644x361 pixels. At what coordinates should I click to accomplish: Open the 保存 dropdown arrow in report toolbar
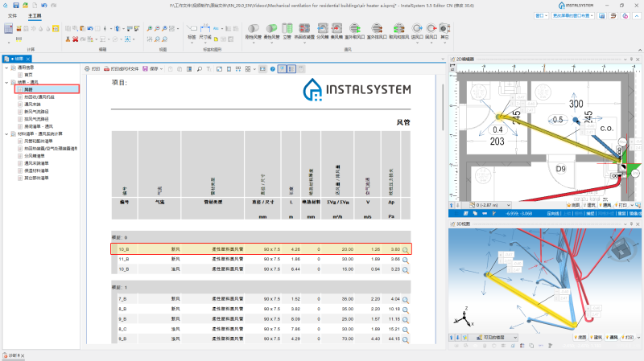point(161,69)
